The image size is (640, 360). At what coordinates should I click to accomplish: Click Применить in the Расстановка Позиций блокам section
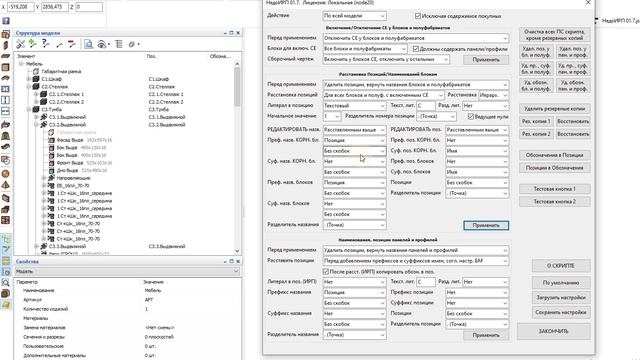pyautogui.click(x=486, y=225)
